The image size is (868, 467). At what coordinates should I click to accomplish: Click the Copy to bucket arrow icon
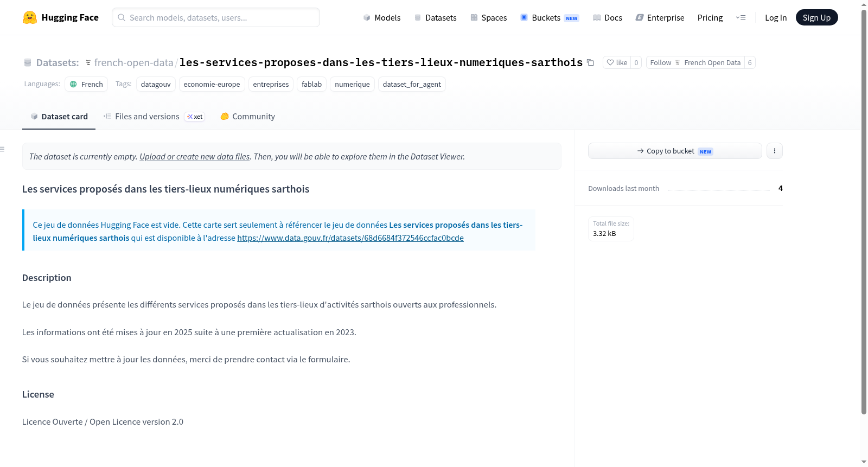pyautogui.click(x=641, y=151)
